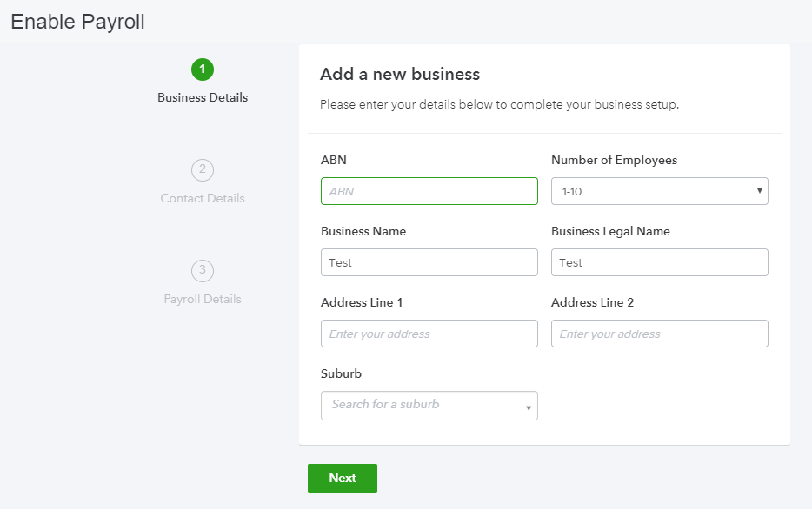Click the Suburb field label

[341, 373]
